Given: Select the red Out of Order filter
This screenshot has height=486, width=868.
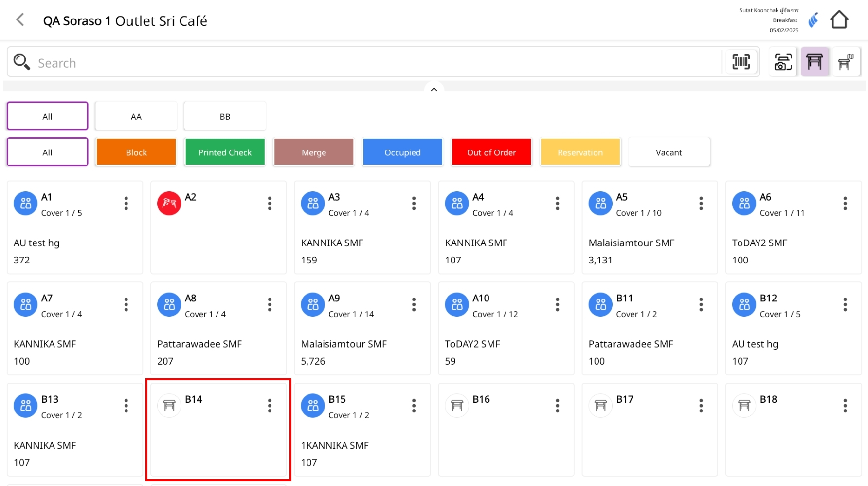Looking at the screenshot, I should pos(491,152).
